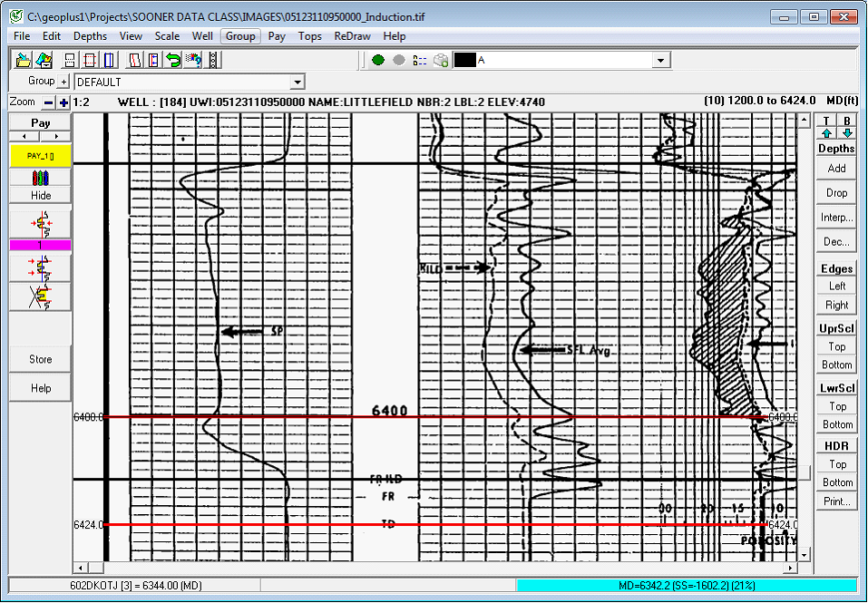Open the DEFAULT group dropdown

pos(297,83)
